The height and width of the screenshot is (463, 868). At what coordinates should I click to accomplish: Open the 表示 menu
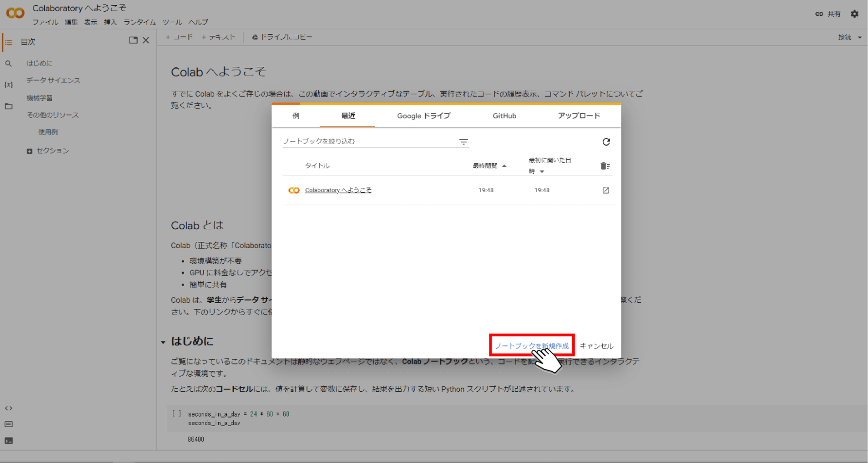click(x=90, y=22)
